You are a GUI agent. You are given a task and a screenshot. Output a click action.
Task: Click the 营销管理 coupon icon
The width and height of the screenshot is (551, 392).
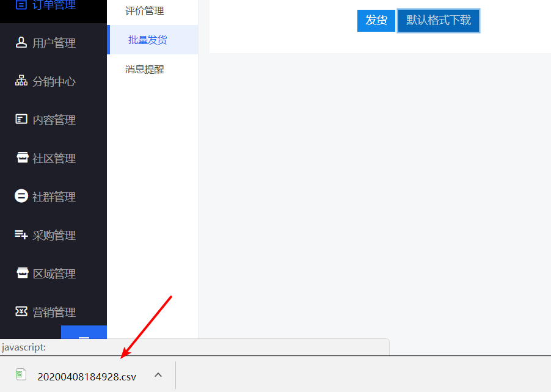21,311
